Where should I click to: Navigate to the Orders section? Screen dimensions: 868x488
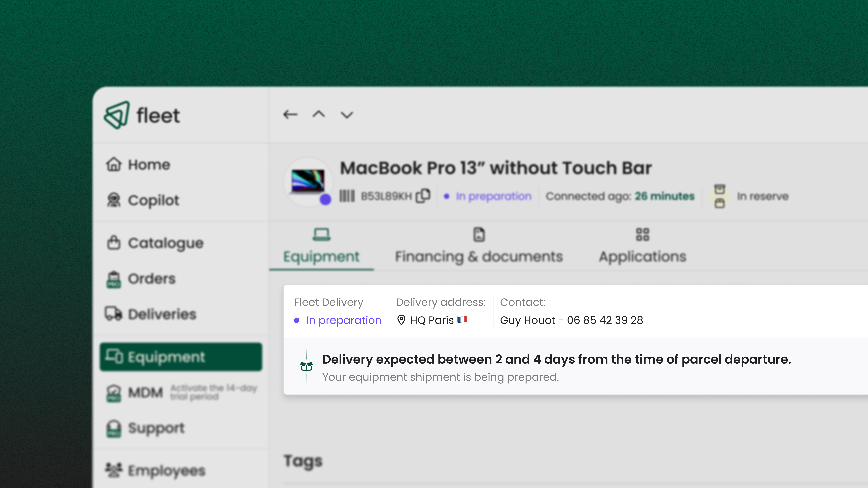[x=151, y=279]
